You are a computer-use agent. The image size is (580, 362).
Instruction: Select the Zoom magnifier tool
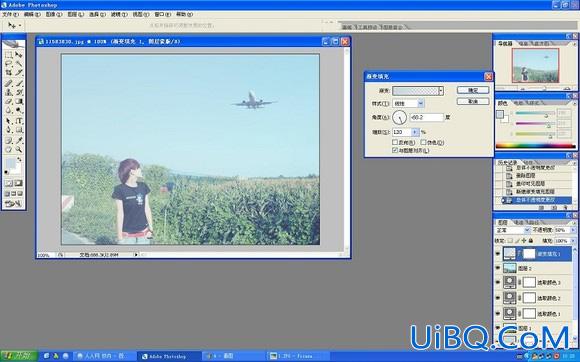(18, 149)
